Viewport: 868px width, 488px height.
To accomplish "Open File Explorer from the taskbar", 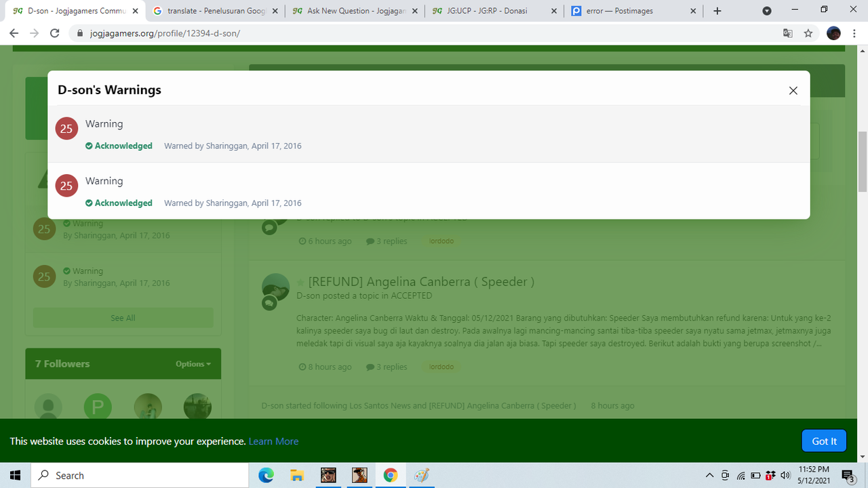I will coord(297,475).
